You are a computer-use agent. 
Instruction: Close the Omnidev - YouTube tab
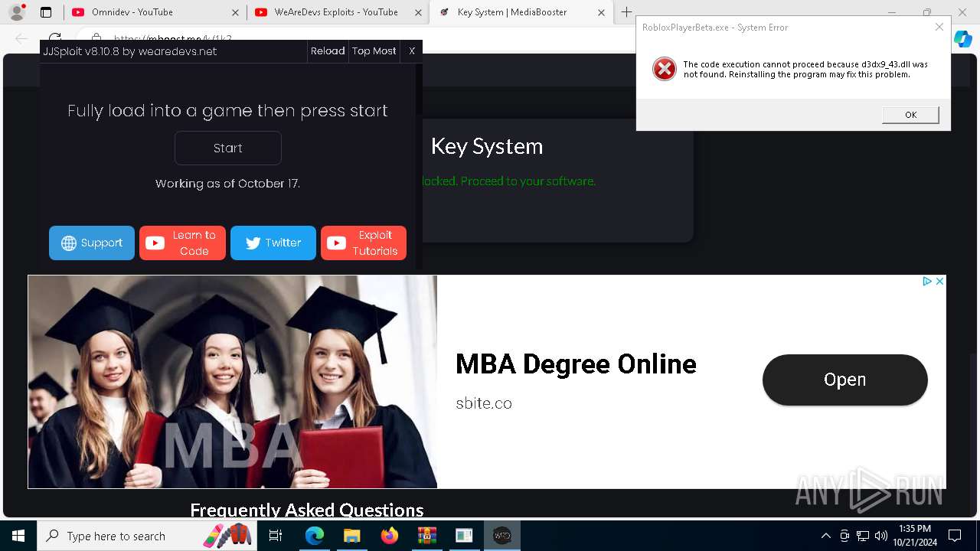[235, 12]
